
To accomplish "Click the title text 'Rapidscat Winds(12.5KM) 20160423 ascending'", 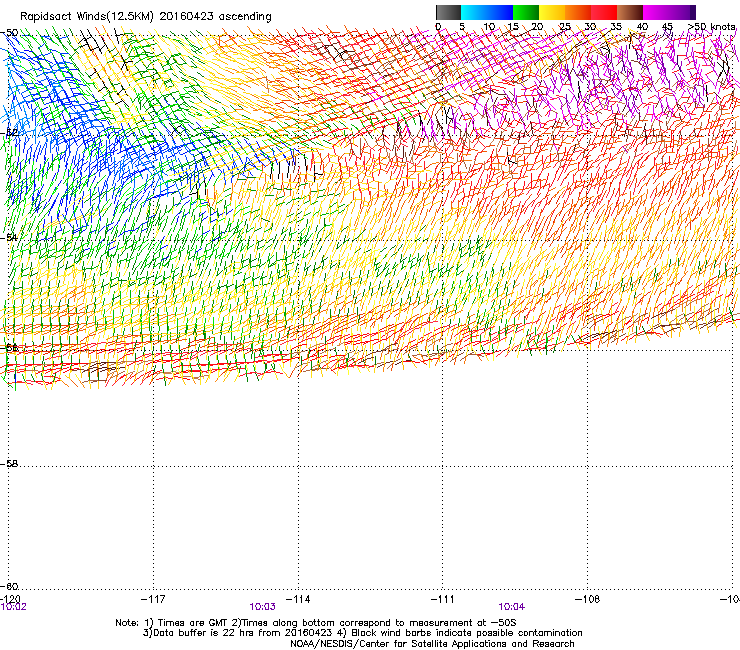I will pos(146,17).
